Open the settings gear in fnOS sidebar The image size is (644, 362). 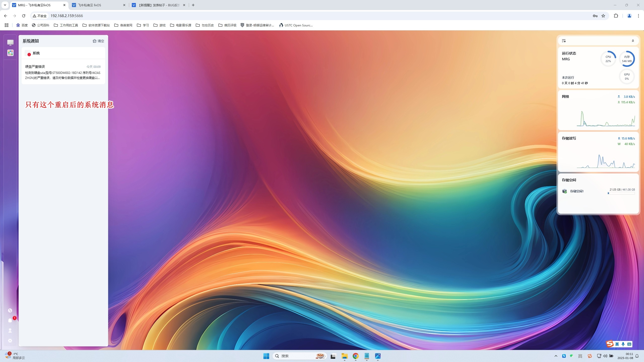(10, 341)
